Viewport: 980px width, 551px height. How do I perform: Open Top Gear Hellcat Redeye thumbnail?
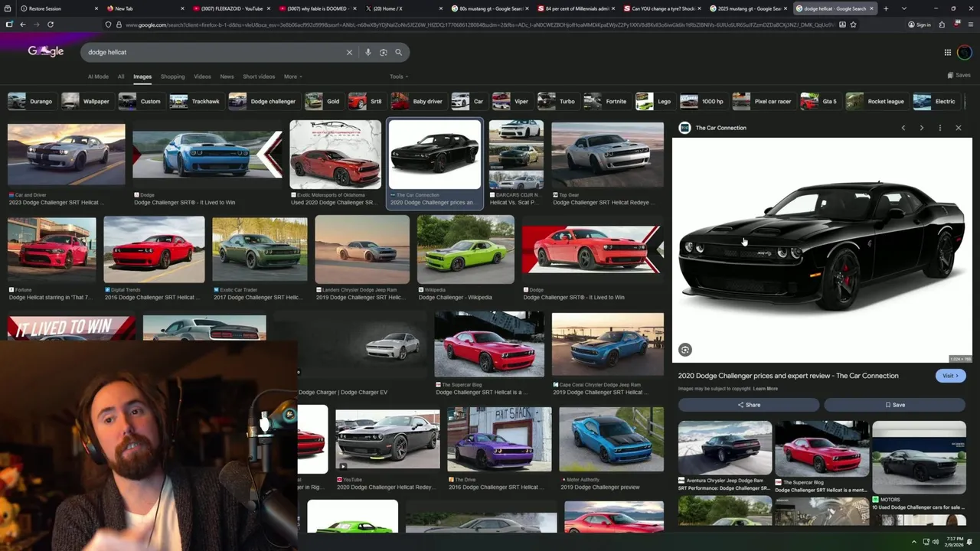point(608,155)
